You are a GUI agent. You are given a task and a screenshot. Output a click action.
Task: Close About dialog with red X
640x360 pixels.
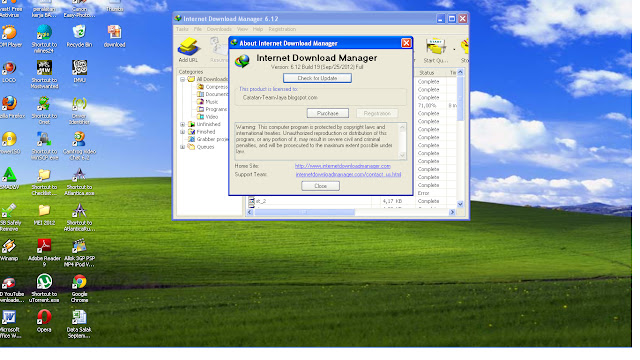point(406,43)
